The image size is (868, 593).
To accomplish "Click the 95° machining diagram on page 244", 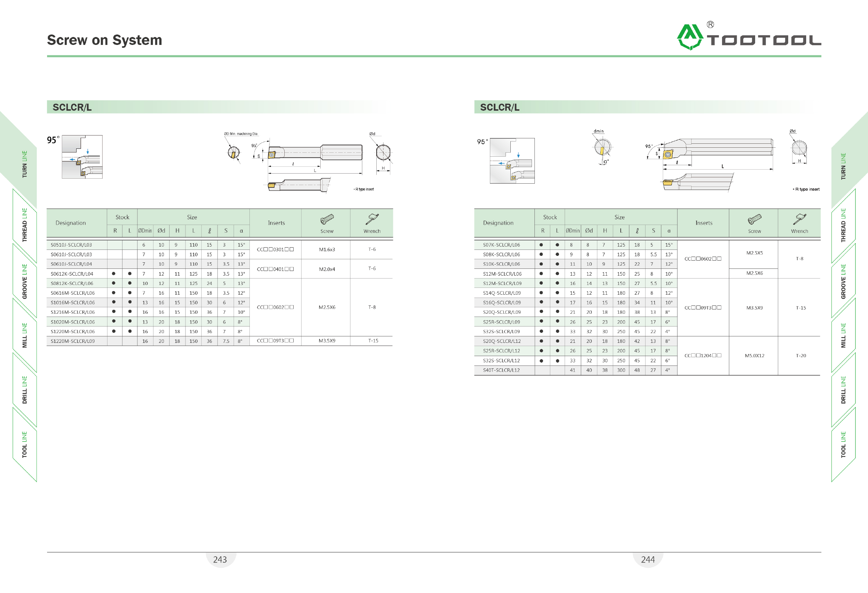I will pyautogui.click(x=512, y=161).
